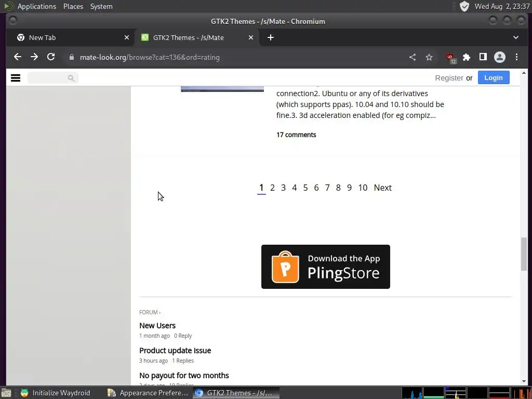This screenshot has width=532, height=399.
Task: Go to pagination page 7
Action: tap(327, 188)
